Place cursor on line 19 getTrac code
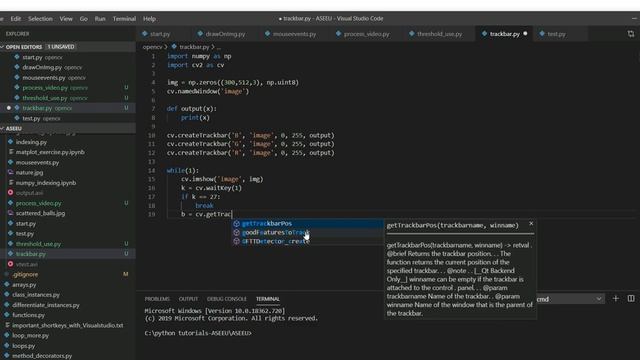This screenshot has height=360, width=640. pos(206,214)
